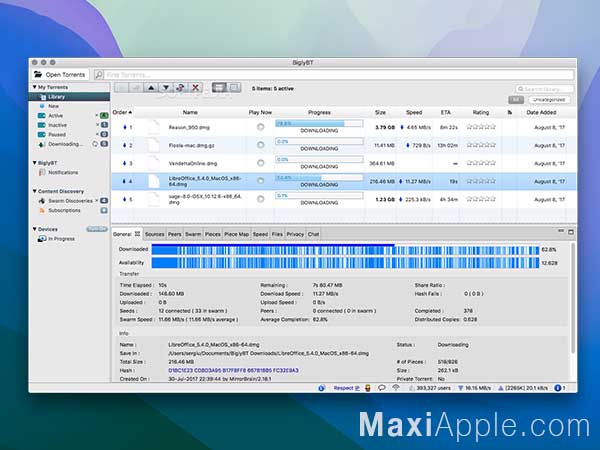This screenshot has height=450, width=600.
Task: Click the Open Torrents folder icon
Action: (x=38, y=74)
